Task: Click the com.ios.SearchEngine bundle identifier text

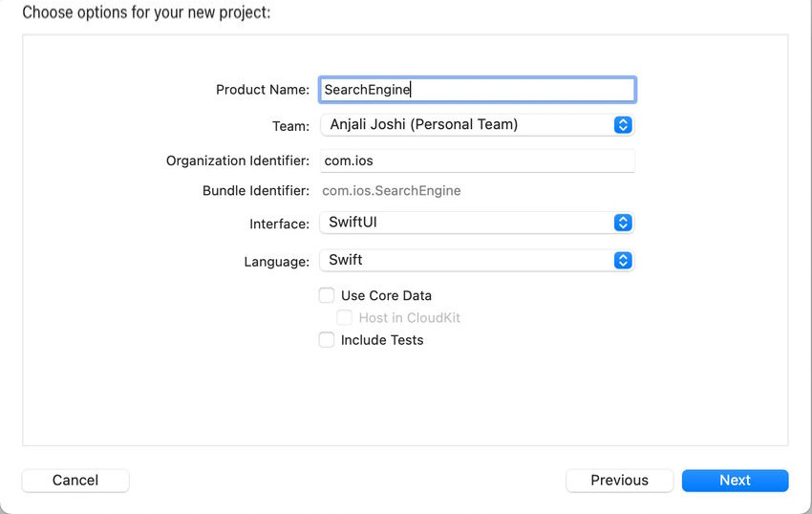Action: (x=392, y=191)
